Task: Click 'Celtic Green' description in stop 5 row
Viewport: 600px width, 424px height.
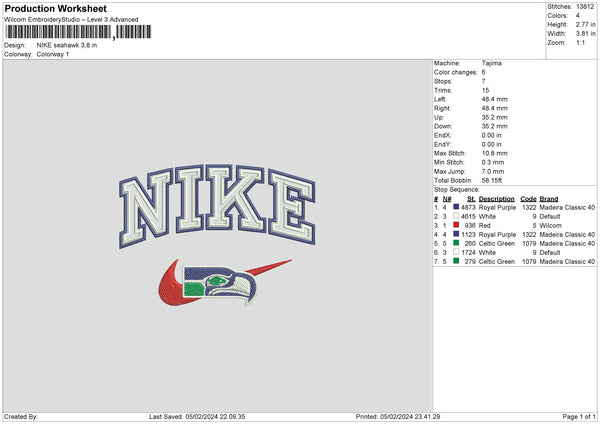Action: [x=497, y=244]
